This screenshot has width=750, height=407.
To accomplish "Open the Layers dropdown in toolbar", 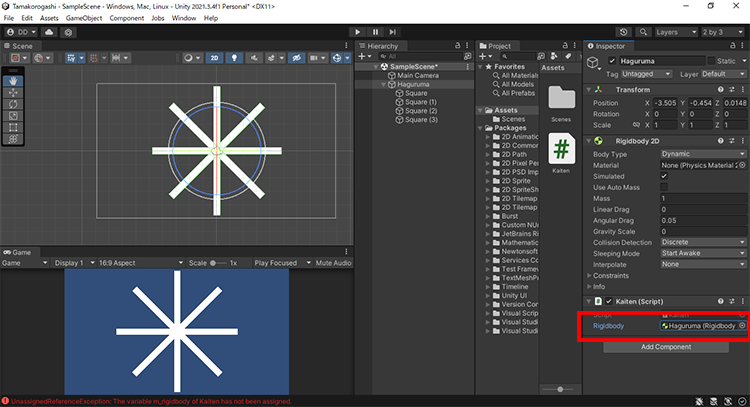I will (x=674, y=32).
